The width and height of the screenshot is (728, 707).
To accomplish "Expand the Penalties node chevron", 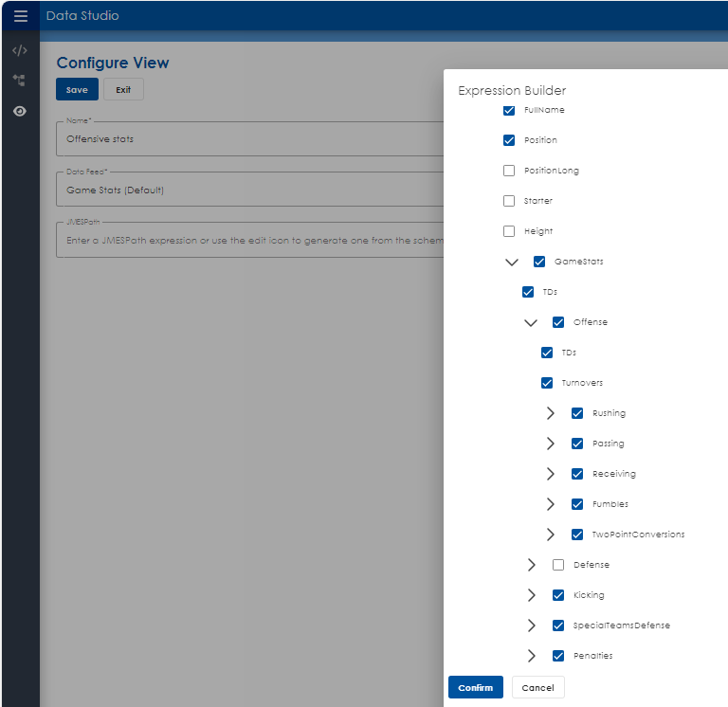I will tap(532, 656).
